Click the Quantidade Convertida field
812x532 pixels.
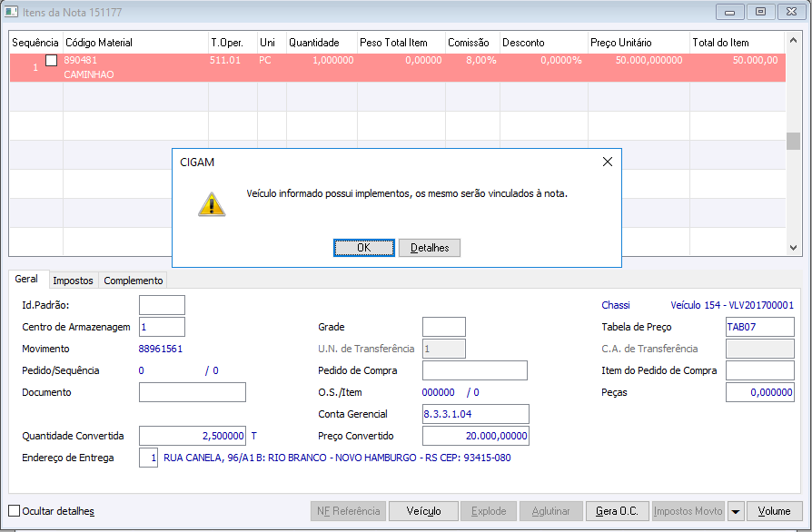(193, 436)
